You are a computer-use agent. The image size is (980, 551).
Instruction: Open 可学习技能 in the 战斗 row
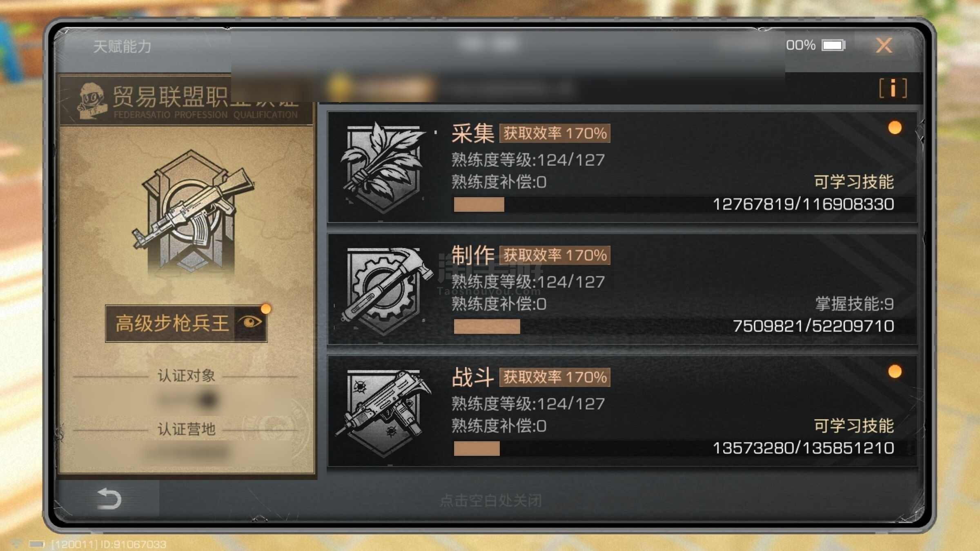pos(854,426)
